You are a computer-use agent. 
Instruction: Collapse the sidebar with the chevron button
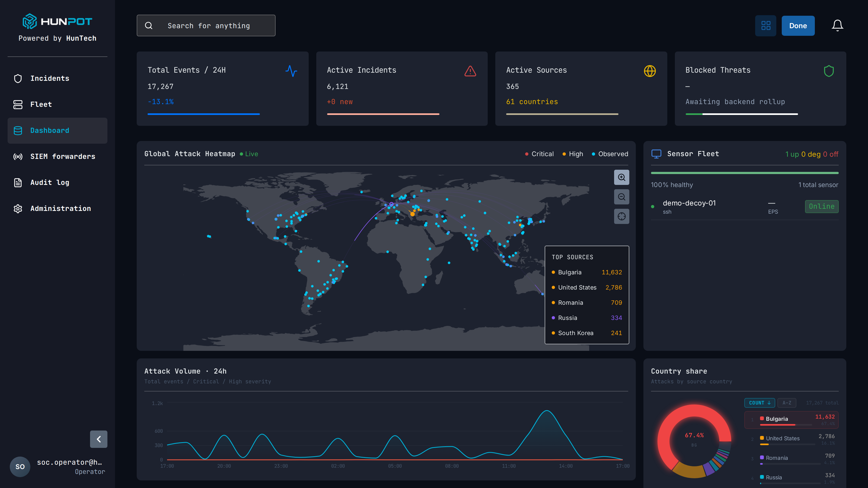click(98, 439)
